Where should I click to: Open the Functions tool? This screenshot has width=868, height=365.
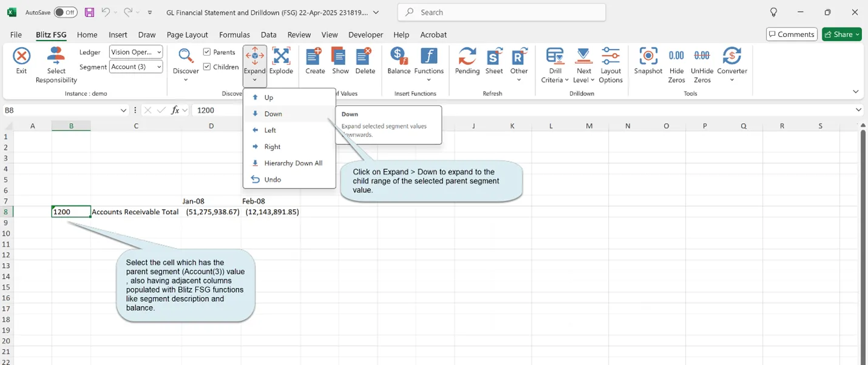coord(429,64)
